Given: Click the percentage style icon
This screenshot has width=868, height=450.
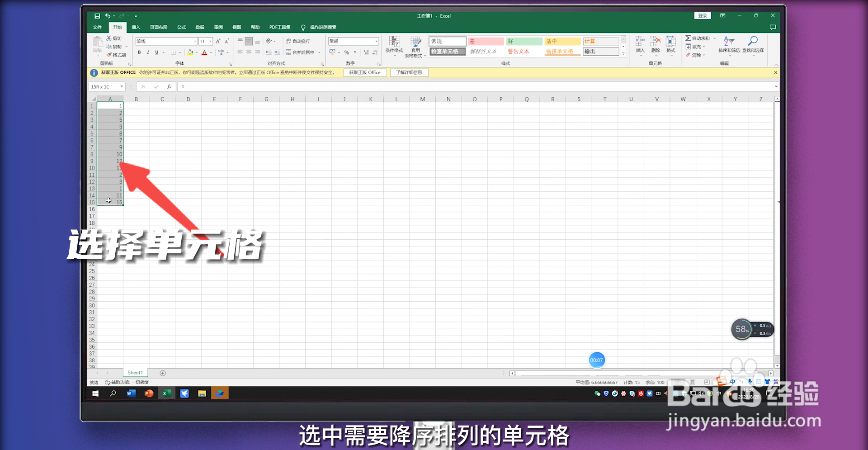Looking at the screenshot, I should [x=346, y=52].
